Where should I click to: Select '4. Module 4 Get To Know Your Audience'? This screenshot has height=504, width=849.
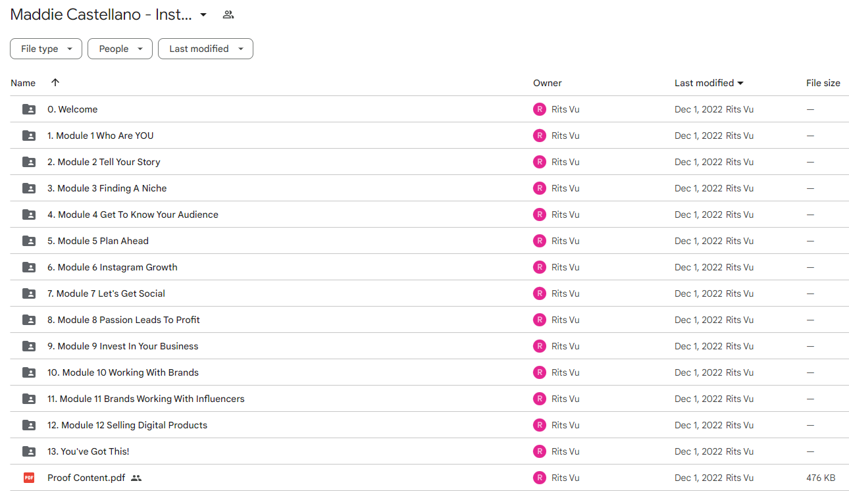pos(133,214)
